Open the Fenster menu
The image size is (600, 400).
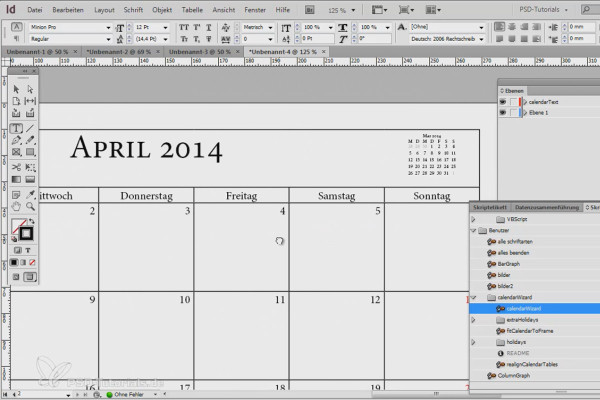click(x=255, y=10)
